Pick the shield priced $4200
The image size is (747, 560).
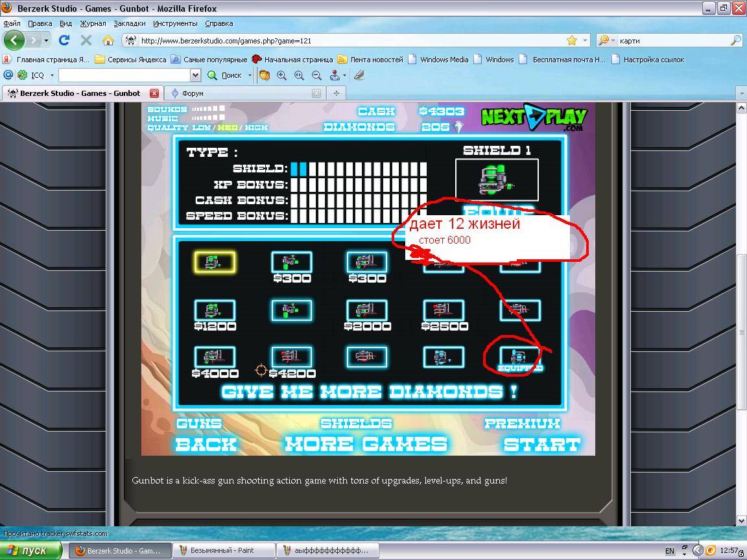(292, 357)
